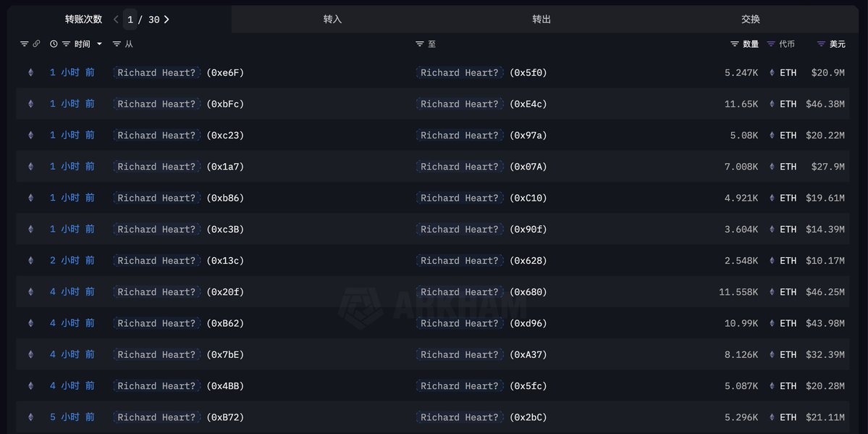Open the purple filter icon beside 代币
The width and height of the screenshot is (868, 434).
tap(771, 44)
